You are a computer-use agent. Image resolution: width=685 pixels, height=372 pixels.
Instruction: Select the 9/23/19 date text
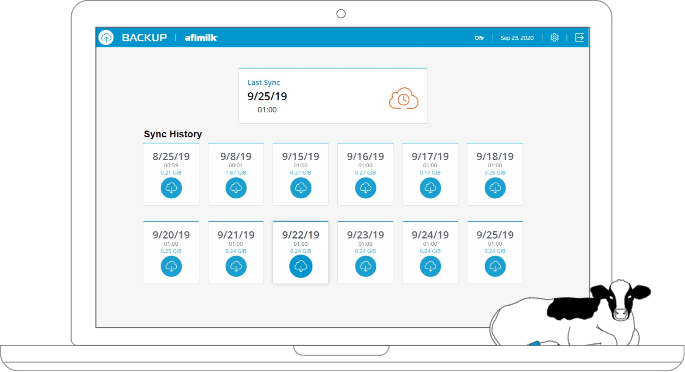[366, 234]
